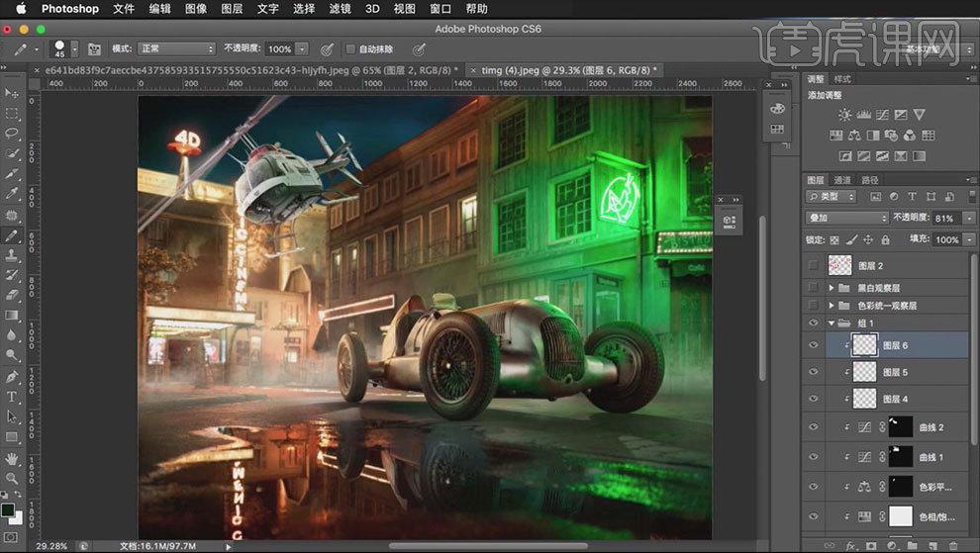Add a Vibrance adjustment
Image resolution: width=980 pixels, height=553 pixels.
[919, 115]
